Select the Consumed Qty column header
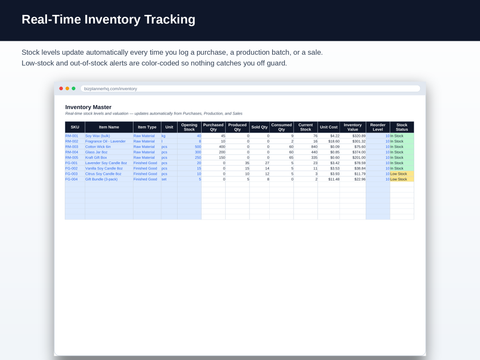Screen dimensions: 480x360 pos(282,127)
